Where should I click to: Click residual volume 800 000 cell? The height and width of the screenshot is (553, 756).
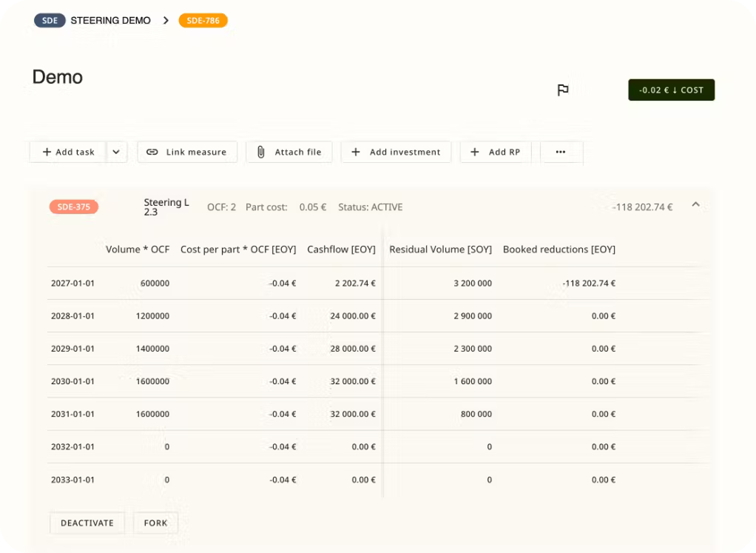point(476,414)
